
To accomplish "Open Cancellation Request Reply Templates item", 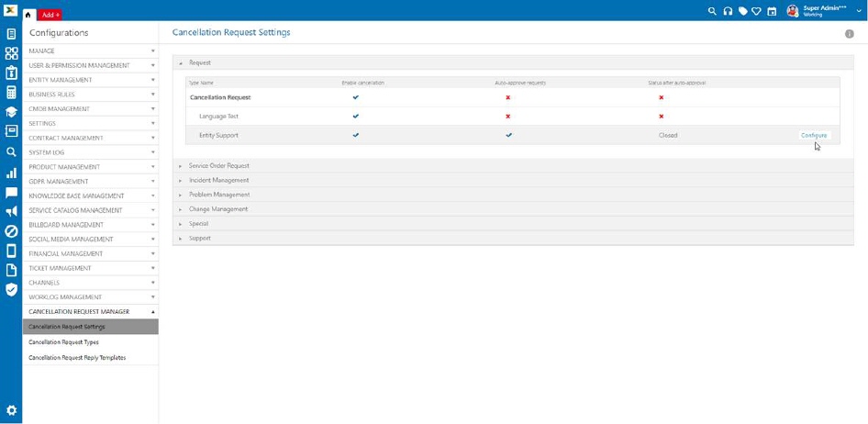I will 77,358.
